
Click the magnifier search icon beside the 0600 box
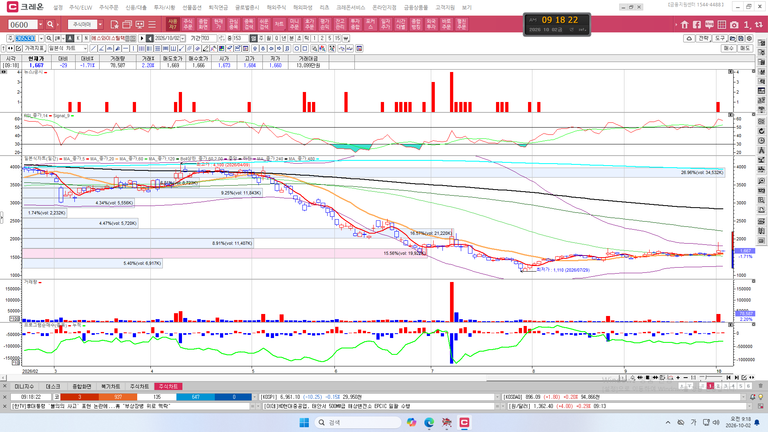[50, 24]
